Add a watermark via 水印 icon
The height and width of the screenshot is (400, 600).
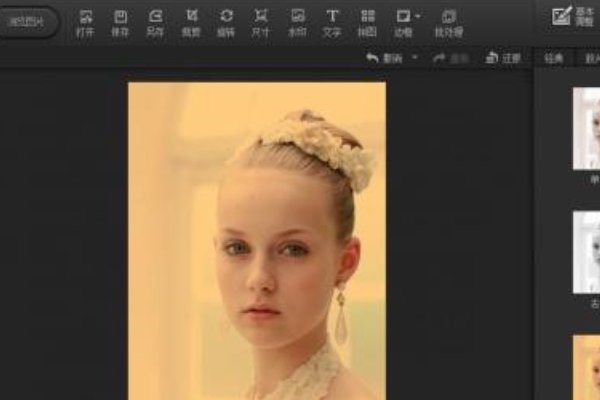(297, 21)
